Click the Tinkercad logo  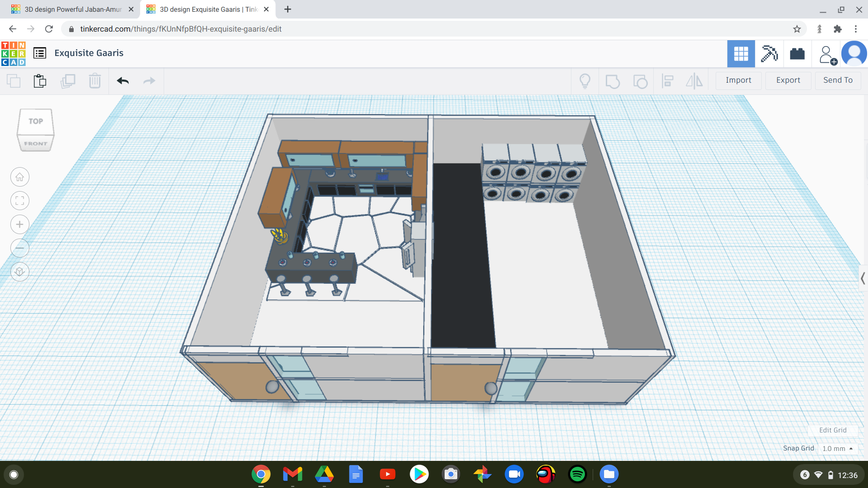click(14, 53)
